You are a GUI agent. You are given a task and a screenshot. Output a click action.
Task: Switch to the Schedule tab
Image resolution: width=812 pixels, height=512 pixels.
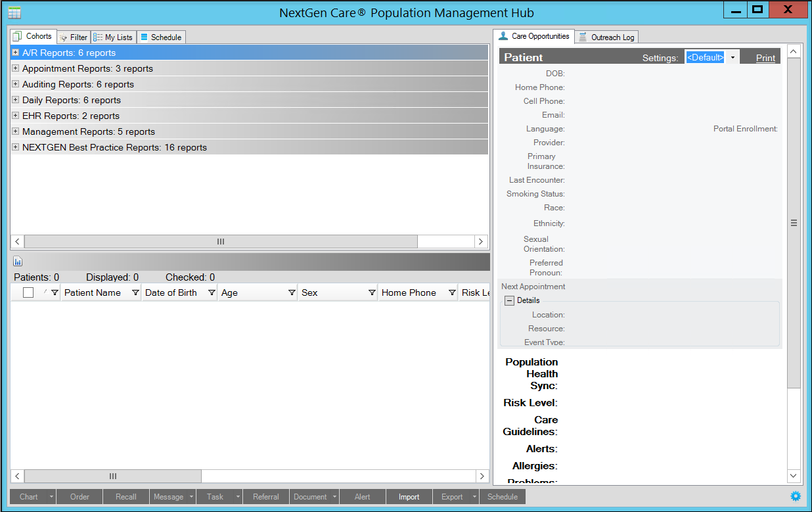click(x=161, y=37)
